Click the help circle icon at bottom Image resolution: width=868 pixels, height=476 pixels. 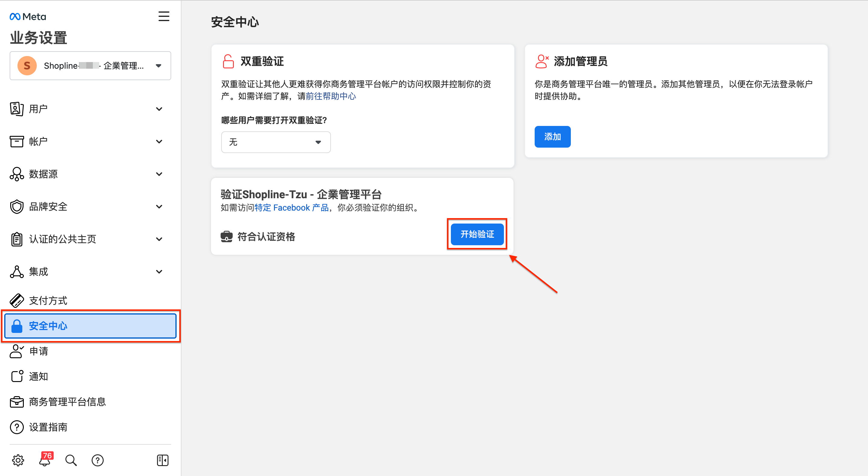click(x=97, y=460)
